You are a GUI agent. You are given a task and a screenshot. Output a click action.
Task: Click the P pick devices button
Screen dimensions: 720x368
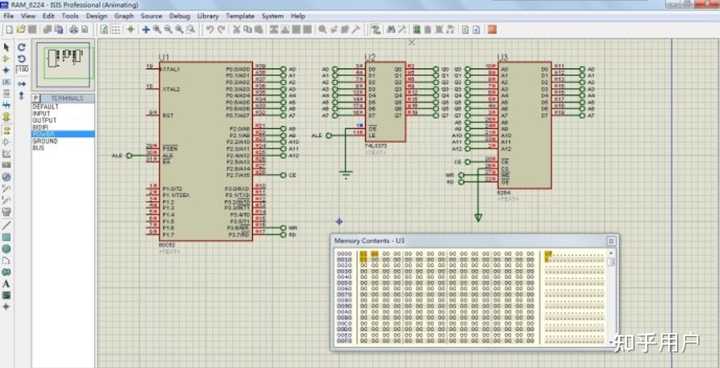coord(35,98)
